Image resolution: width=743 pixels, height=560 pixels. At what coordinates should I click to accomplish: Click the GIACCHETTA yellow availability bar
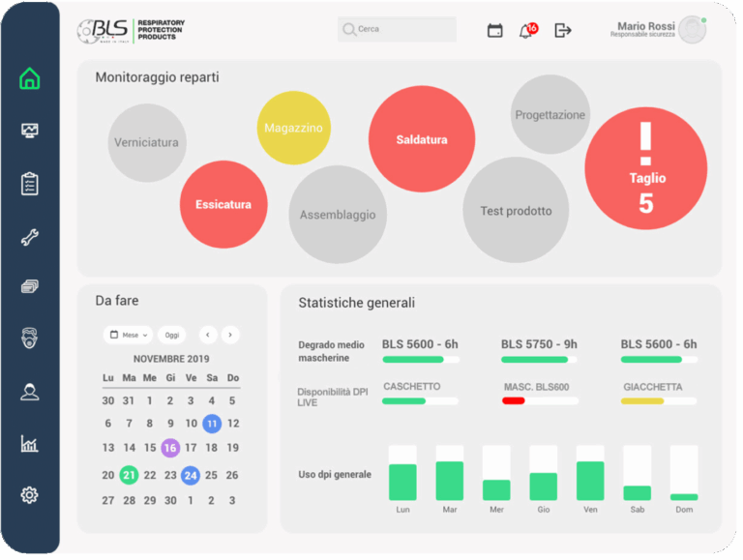click(659, 401)
